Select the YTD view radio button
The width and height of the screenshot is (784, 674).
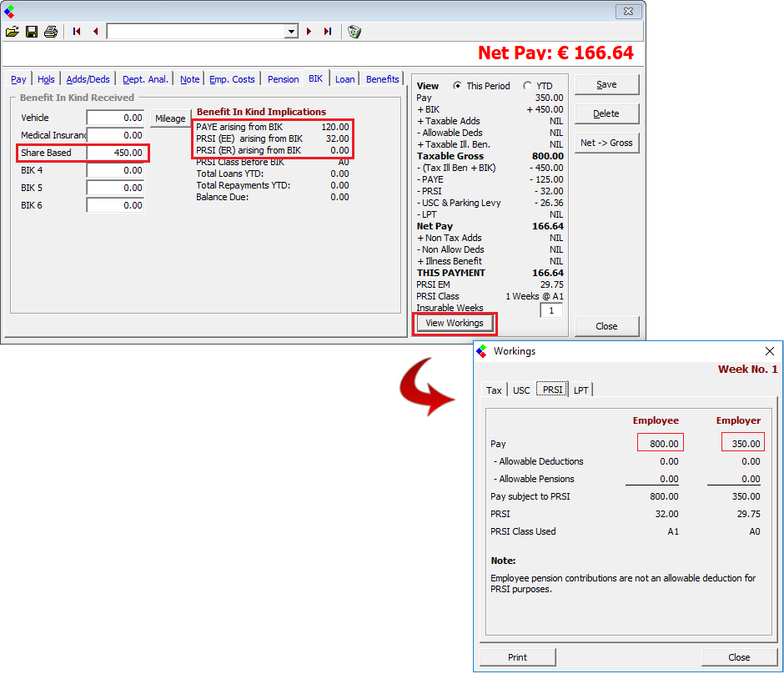(x=527, y=86)
